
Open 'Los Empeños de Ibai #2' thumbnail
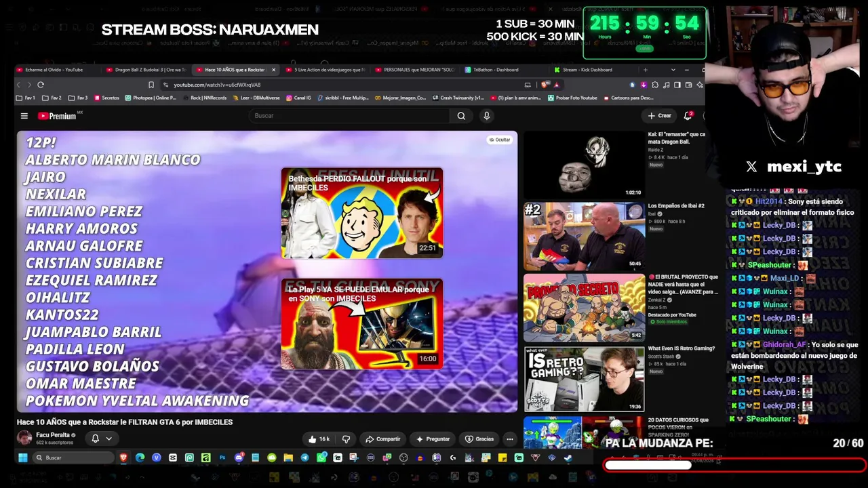coord(584,235)
